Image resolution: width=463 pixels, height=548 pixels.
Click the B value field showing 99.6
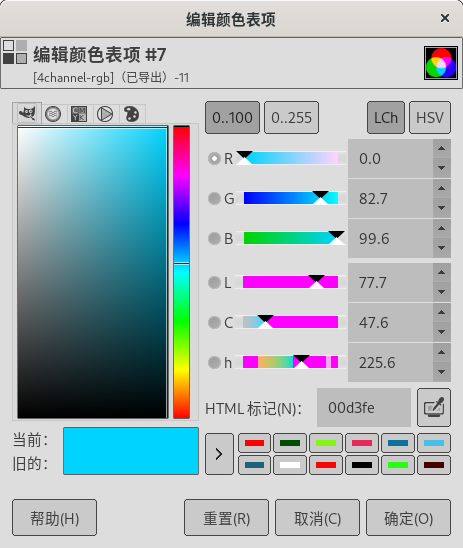click(x=391, y=239)
